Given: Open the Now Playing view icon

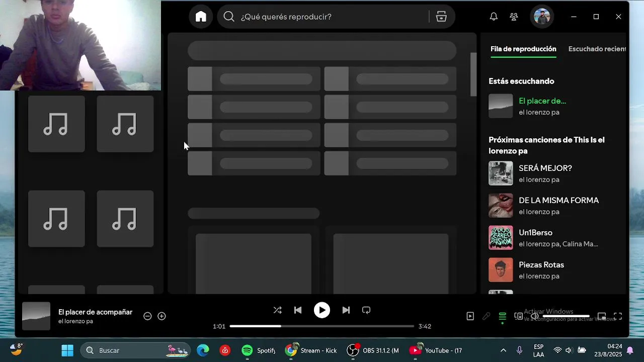Looking at the screenshot, I should click(470, 316).
